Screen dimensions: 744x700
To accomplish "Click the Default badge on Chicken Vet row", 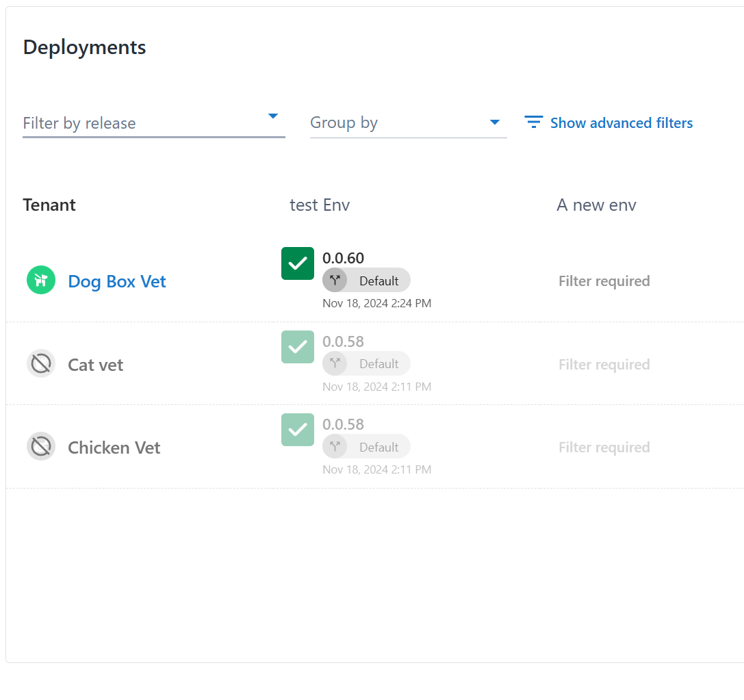I will pos(366,446).
